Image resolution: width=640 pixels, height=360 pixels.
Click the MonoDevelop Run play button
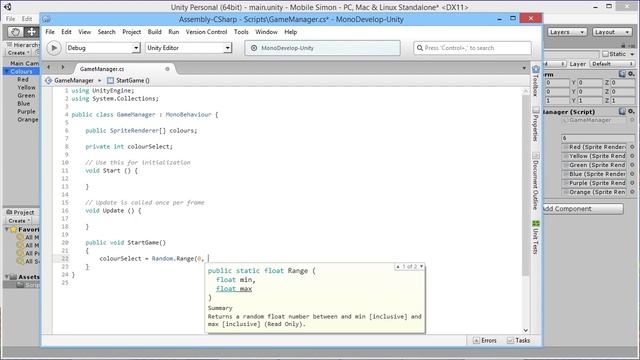(x=53, y=48)
